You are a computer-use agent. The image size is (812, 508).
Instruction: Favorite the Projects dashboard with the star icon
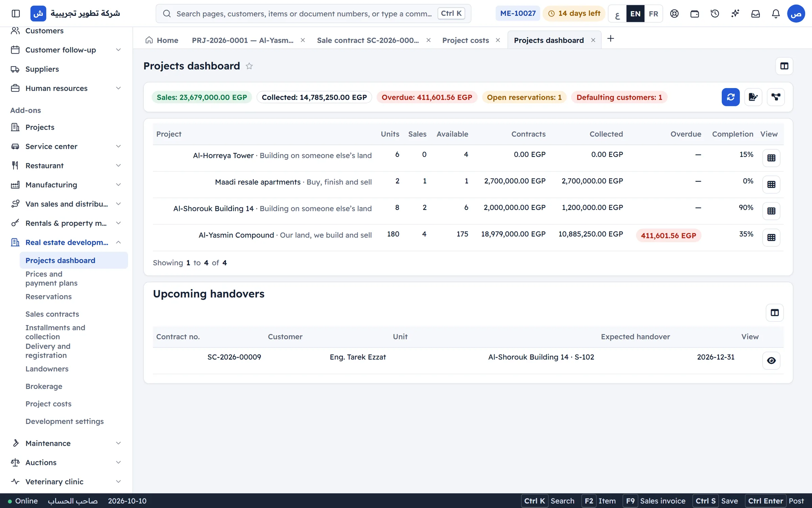pos(249,66)
